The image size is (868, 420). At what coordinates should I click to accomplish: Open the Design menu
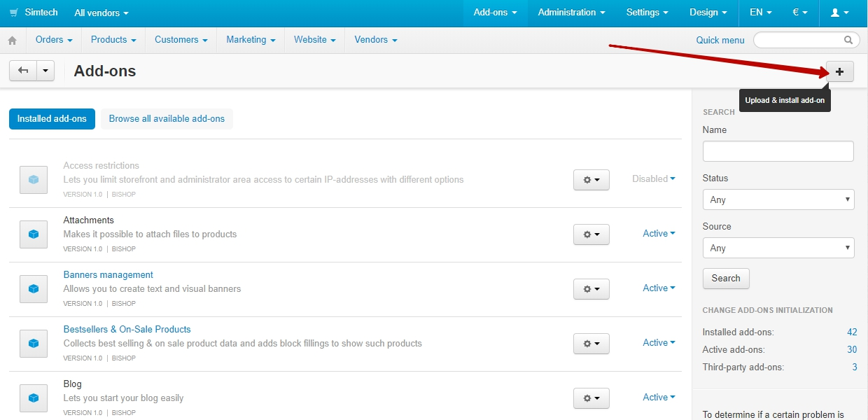pyautogui.click(x=708, y=13)
